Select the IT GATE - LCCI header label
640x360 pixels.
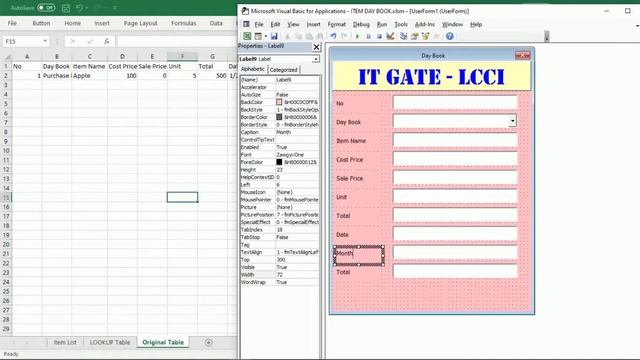point(431,76)
